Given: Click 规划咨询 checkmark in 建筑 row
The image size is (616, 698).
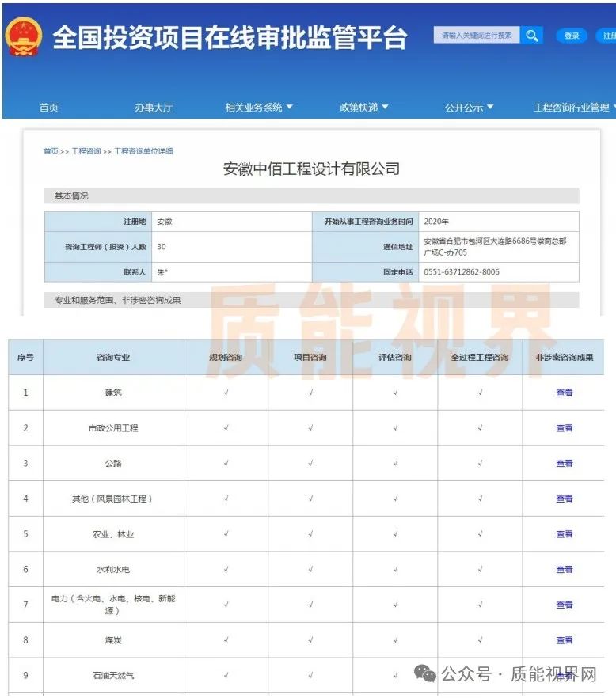Looking at the screenshot, I should (226, 393).
